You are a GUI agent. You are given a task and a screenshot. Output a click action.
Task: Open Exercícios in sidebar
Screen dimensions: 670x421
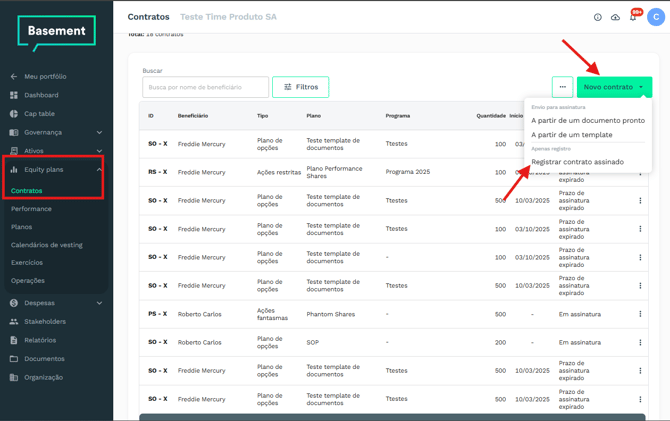27,262
